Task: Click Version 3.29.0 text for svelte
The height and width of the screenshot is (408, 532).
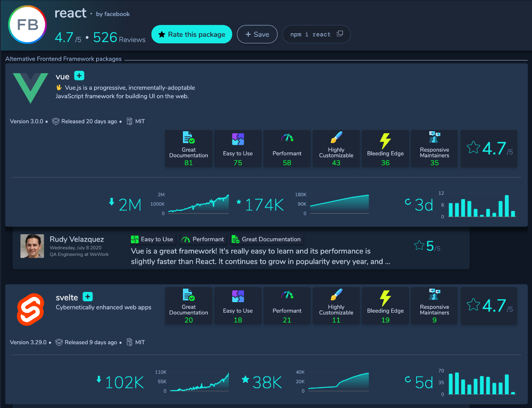Action: [x=28, y=342]
